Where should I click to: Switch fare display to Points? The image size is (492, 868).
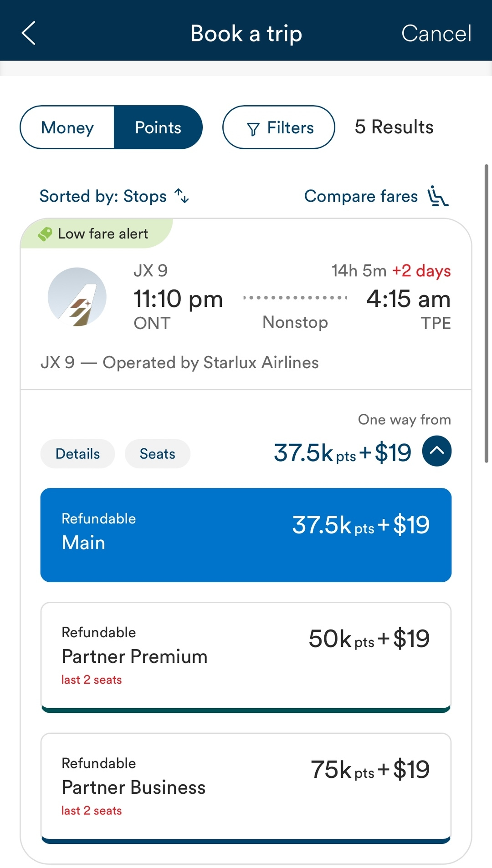click(x=158, y=127)
